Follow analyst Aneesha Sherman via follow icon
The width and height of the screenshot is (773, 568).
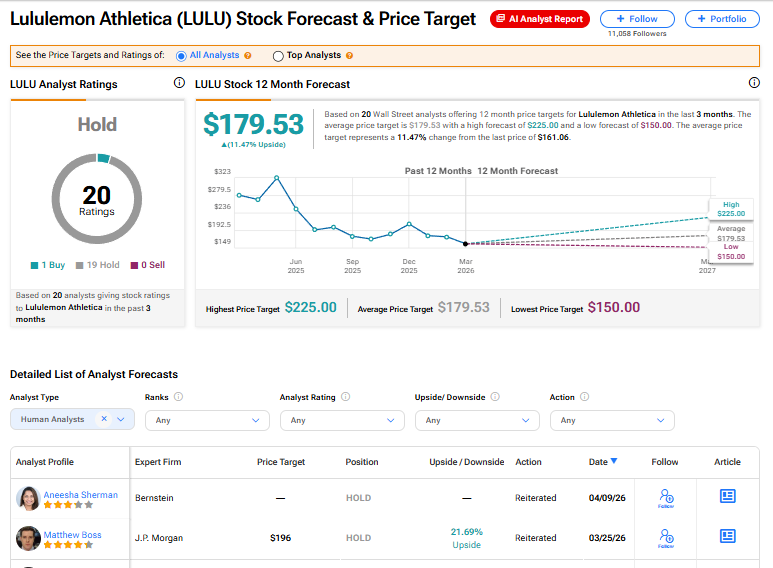[x=666, y=498]
